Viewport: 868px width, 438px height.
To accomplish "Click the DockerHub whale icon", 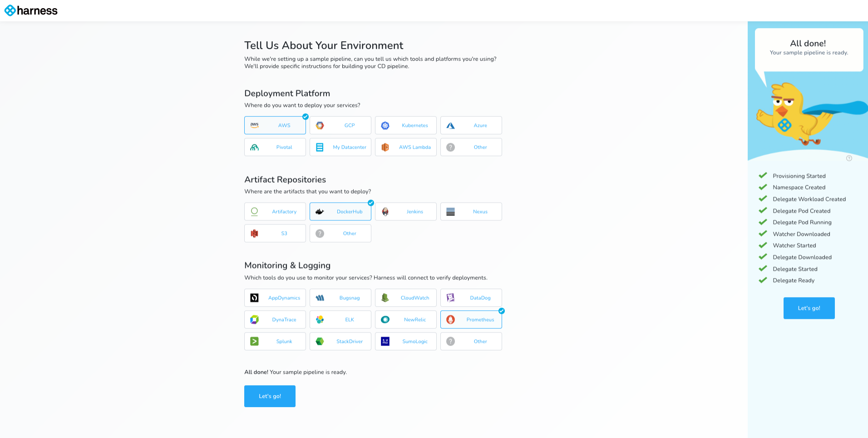I will coord(320,212).
